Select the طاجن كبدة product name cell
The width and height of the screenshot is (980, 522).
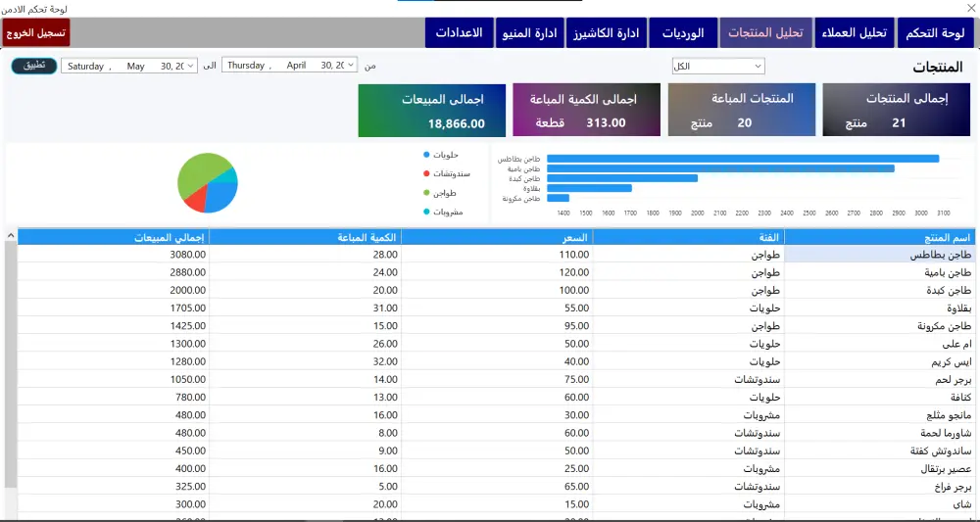click(x=879, y=290)
